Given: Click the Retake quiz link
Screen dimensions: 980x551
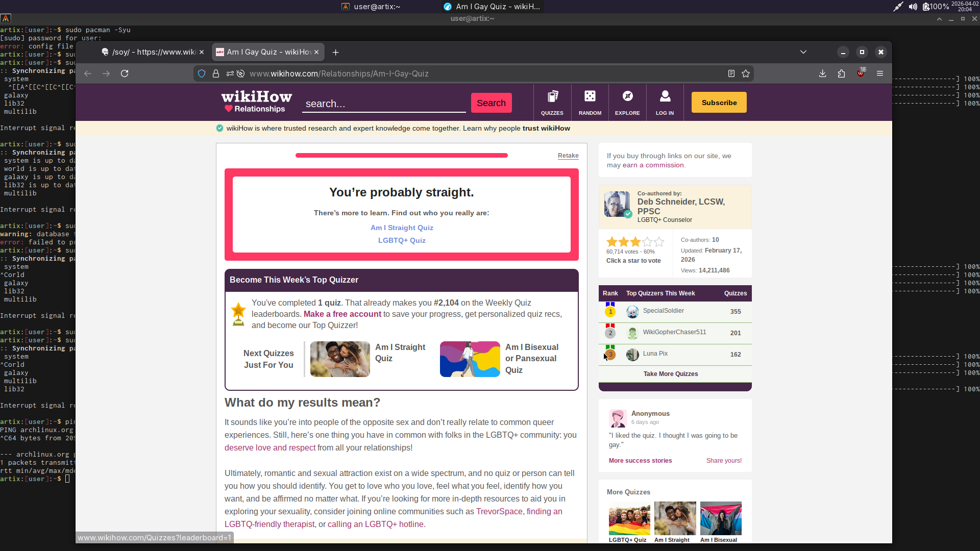Looking at the screenshot, I should coord(568,156).
